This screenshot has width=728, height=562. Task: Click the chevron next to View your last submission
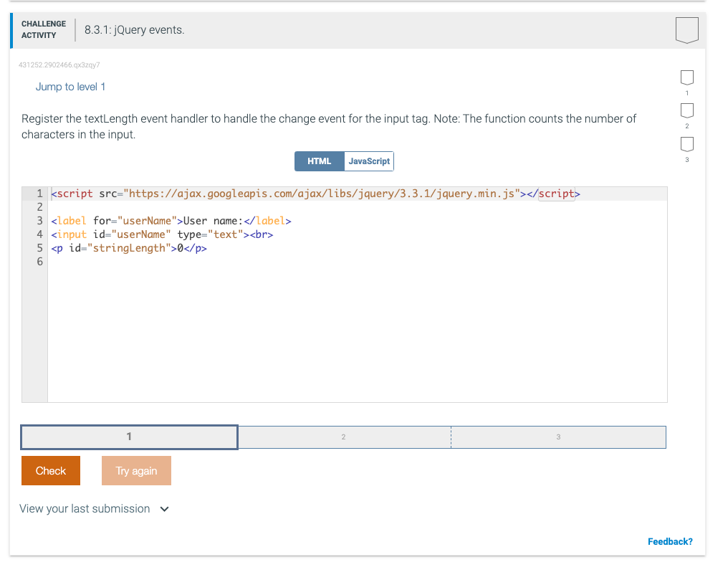tap(164, 508)
